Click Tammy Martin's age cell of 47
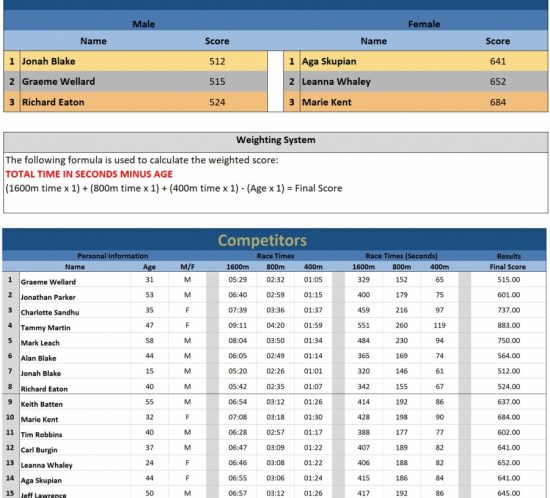 click(149, 325)
